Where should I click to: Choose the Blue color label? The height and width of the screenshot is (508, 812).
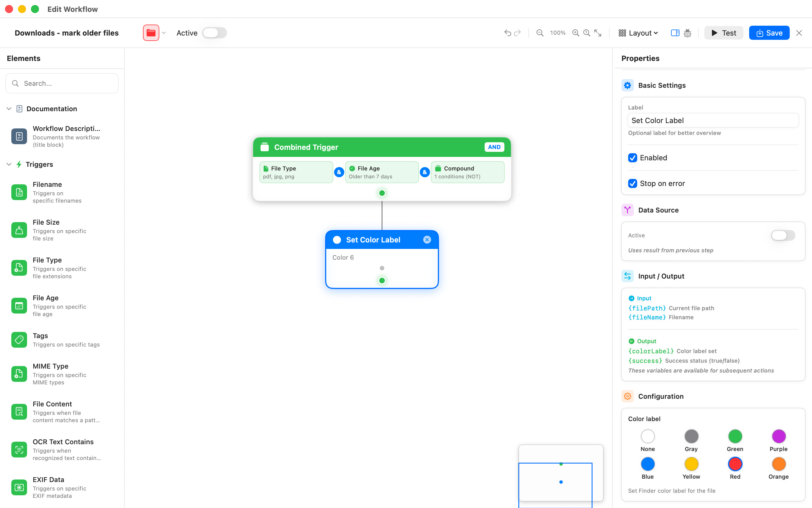648,464
